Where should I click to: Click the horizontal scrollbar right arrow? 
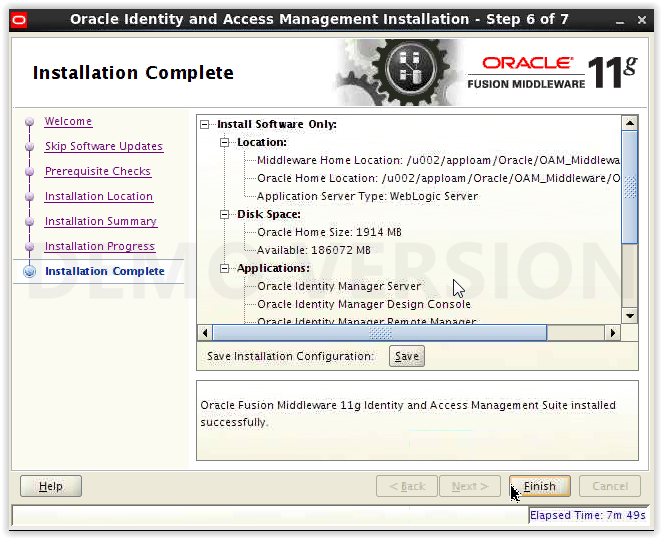613,333
